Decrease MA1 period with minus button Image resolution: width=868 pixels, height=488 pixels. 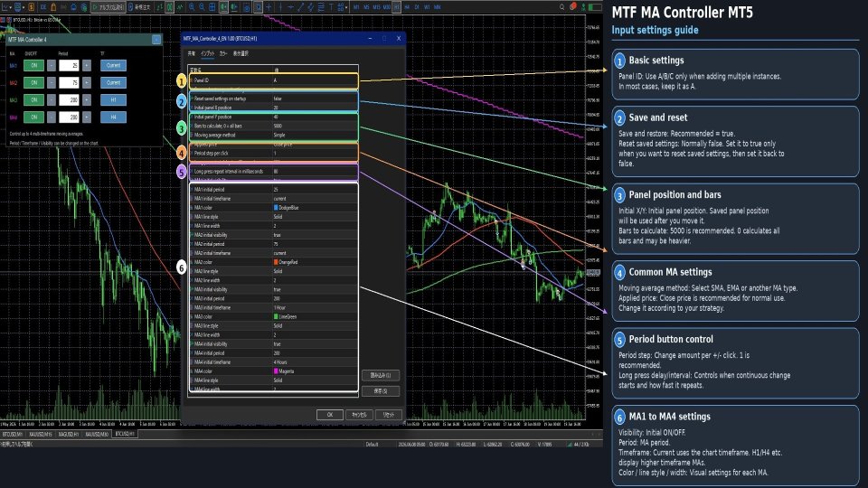click(x=51, y=65)
